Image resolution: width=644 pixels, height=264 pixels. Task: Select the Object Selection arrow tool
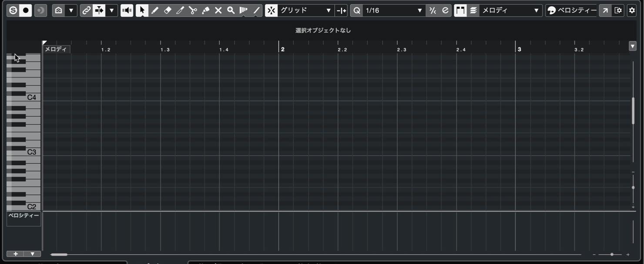[142, 10]
